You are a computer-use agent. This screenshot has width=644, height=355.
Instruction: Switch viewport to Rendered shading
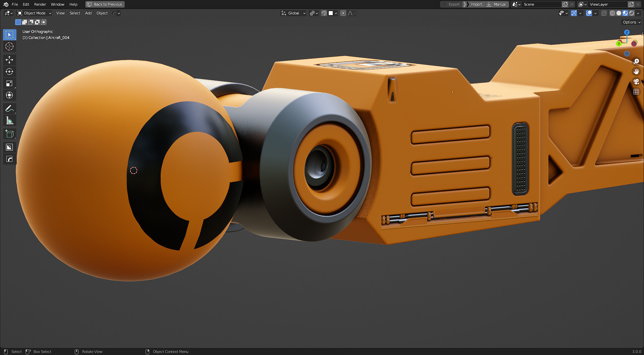[x=632, y=13]
